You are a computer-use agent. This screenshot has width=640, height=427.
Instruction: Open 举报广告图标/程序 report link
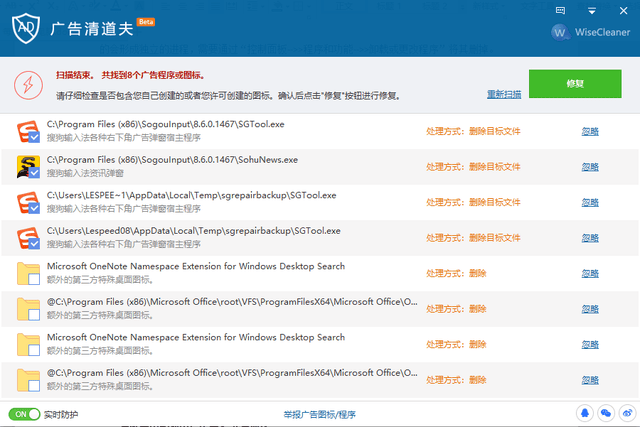[x=320, y=415]
